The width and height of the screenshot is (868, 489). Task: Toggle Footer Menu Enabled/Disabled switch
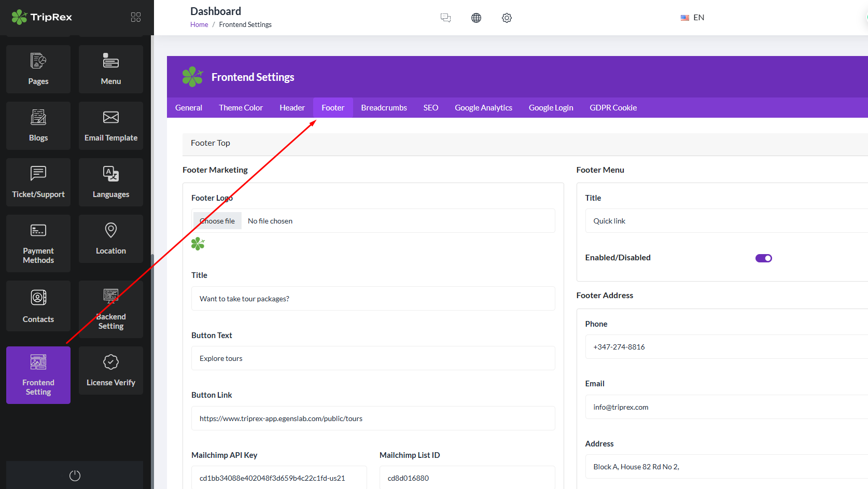(763, 258)
